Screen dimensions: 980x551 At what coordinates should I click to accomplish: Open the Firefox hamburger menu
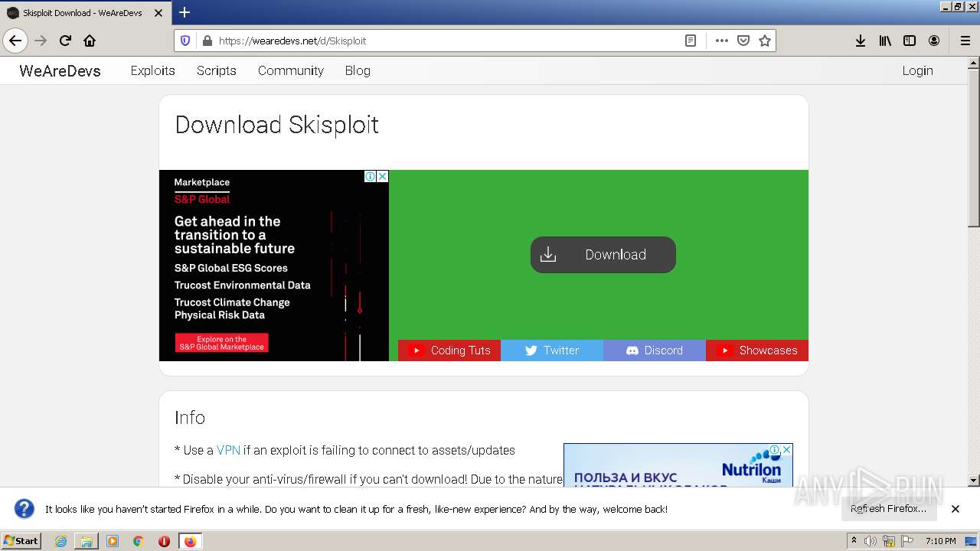[965, 41]
